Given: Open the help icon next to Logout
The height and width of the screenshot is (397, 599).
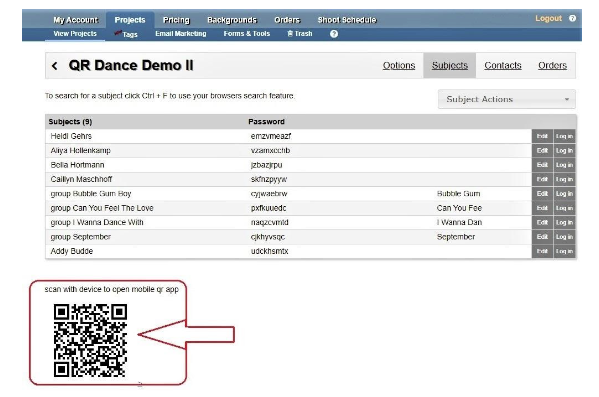Looking at the screenshot, I should pos(572,18).
